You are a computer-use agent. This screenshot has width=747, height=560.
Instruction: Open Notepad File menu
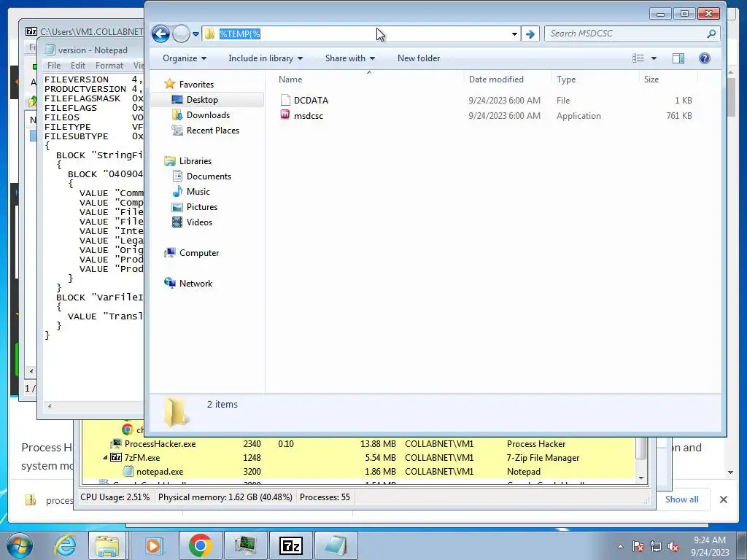(54, 65)
